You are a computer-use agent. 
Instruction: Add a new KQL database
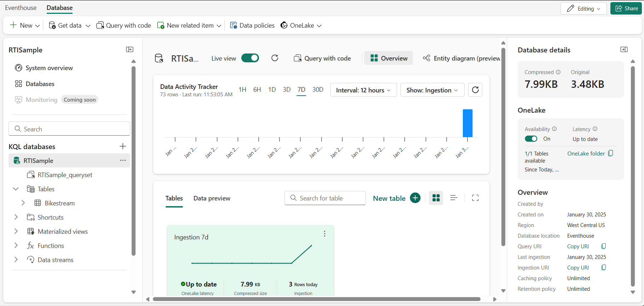coord(123,146)
